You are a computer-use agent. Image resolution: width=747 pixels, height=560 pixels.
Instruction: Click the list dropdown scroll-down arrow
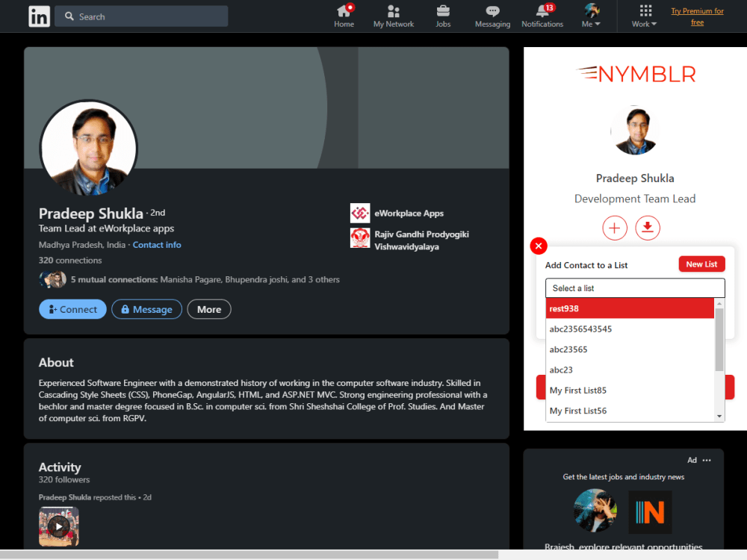[719, 417]
